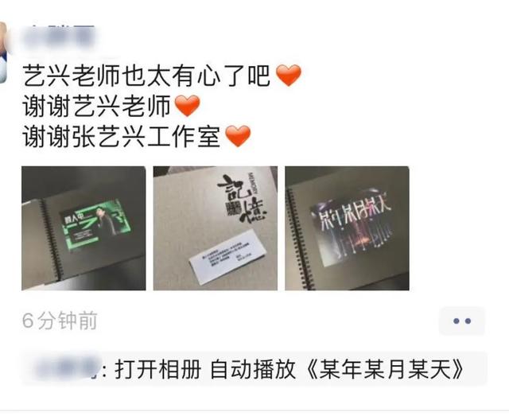Select the text line 谢谢艺兴老师
Viewport: 509px width, 420px height.
[97, 106]
